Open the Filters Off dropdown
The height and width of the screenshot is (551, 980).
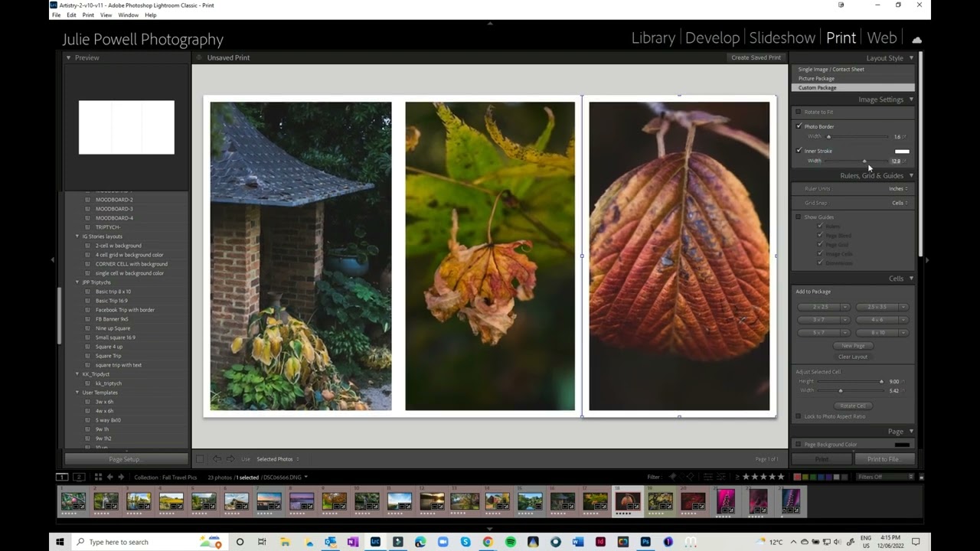(885, 477)
